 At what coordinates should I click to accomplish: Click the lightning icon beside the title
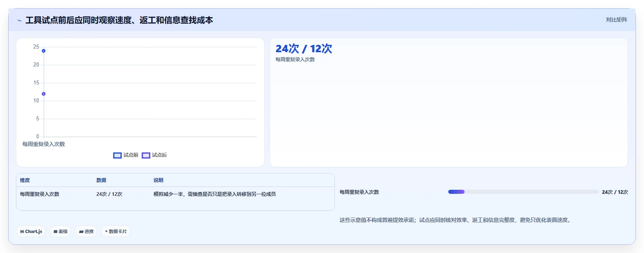click(19, 20)
